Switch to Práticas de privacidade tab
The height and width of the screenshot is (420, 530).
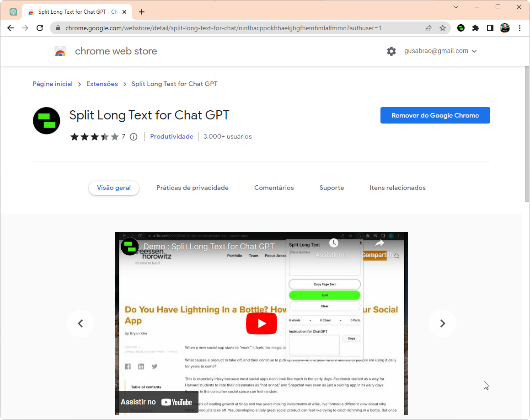click(x=193, y=188)
